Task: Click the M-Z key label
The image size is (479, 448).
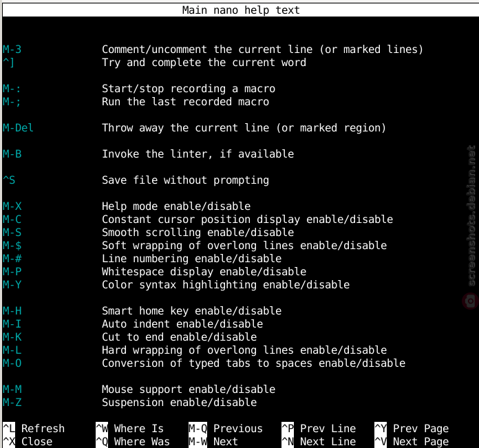Action: coord(12,402)
